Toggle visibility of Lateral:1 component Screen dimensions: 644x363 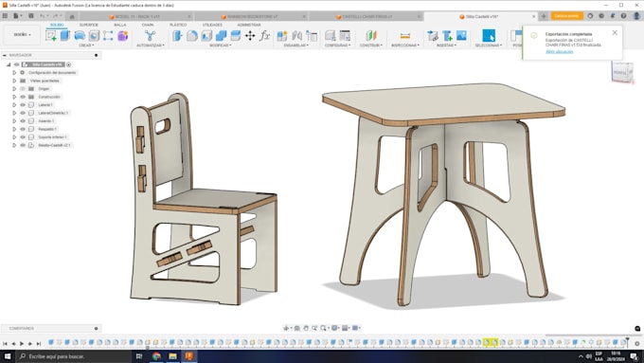[23, 105]
